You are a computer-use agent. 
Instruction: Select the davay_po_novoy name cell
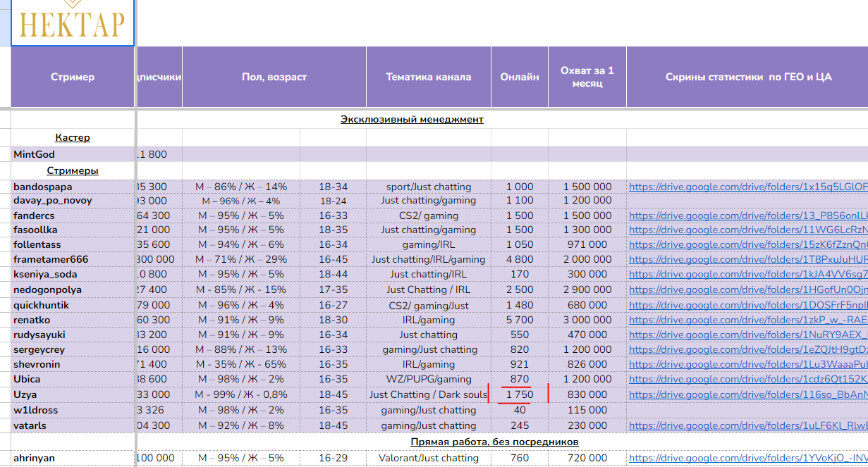73,201
